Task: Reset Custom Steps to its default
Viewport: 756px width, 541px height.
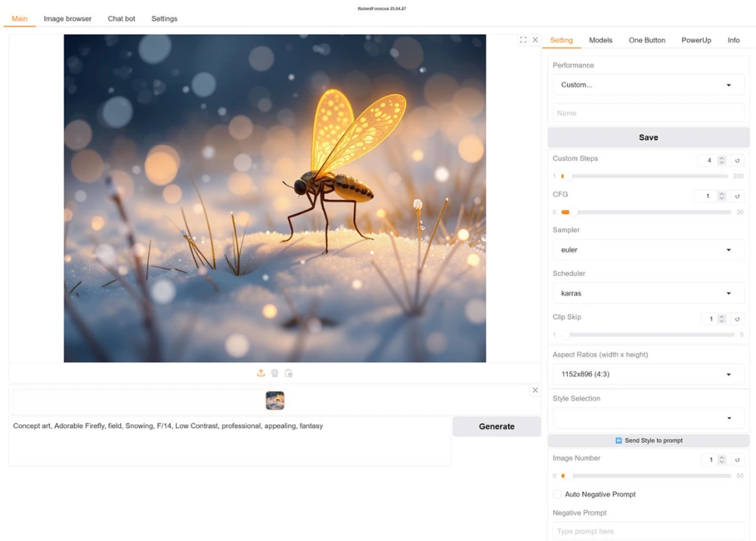Action: click(737, 160)
